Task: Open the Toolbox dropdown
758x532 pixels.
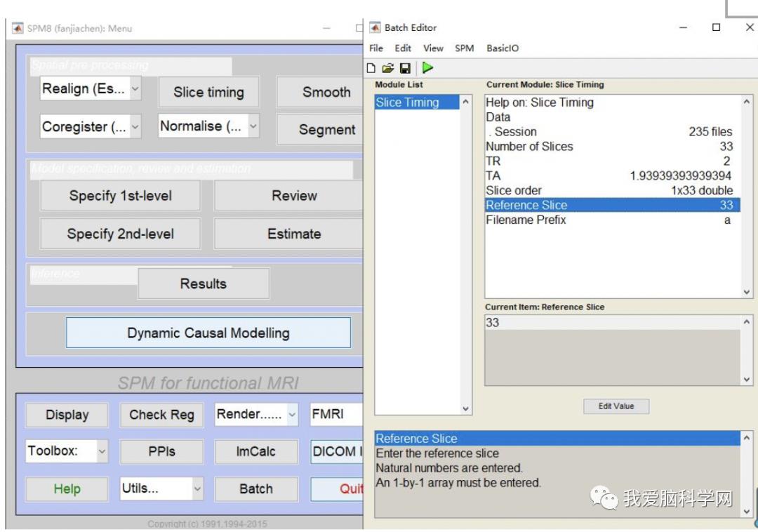Action: [102, 451]
